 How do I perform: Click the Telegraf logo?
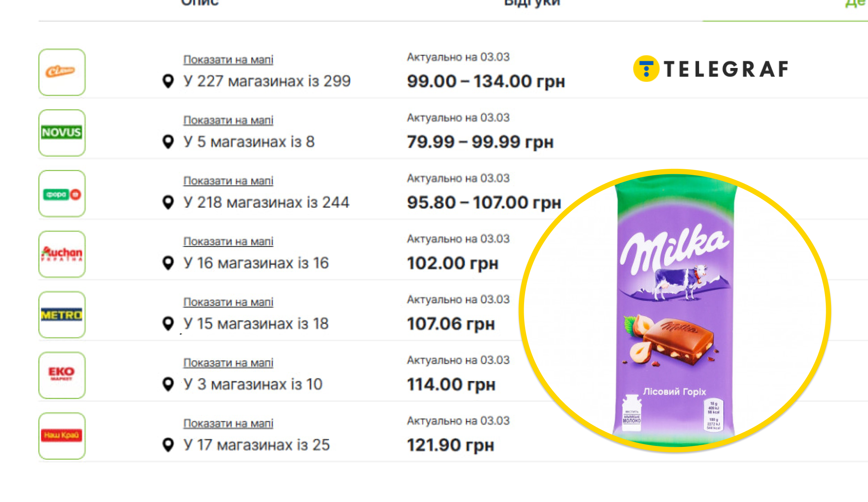click(711, 69)
